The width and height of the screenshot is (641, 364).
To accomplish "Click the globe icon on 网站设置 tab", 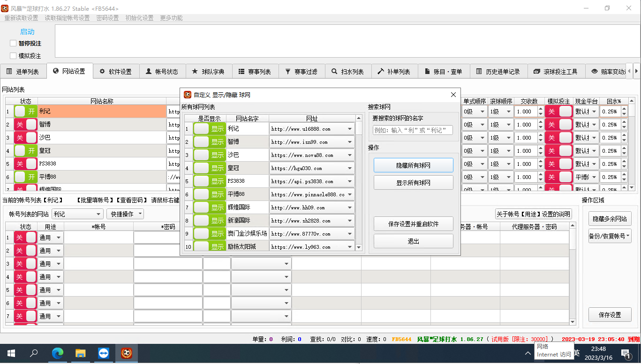I will [x=56, y=71].
